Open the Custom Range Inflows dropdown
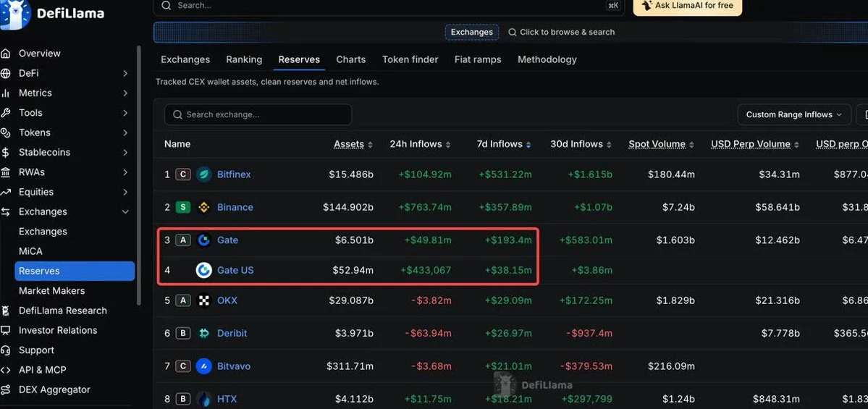This screenshot has height=409, width=868. [794, 114]
